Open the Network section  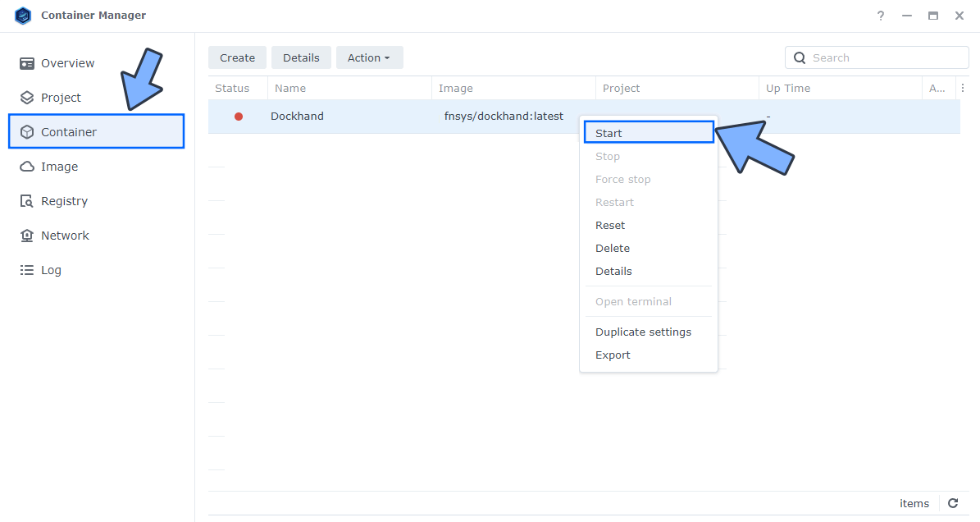[x=27, y=235]
